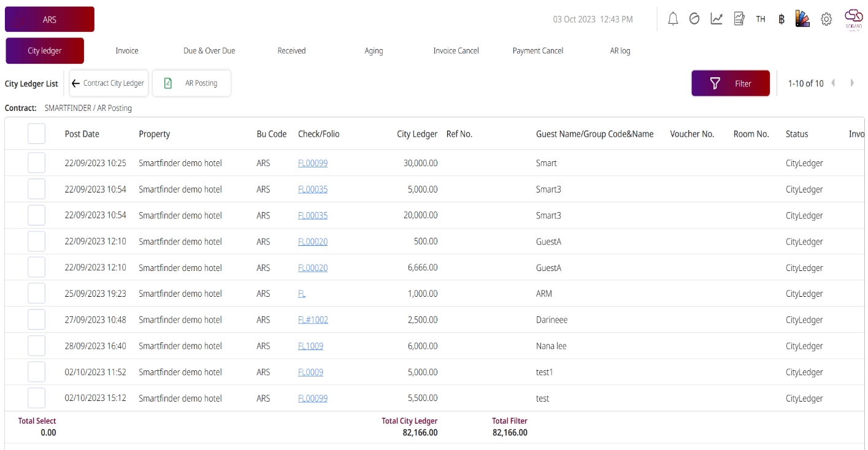Open folio link FL#1002
Viewport: 868px width, 450px height.
tap(313, 320)
